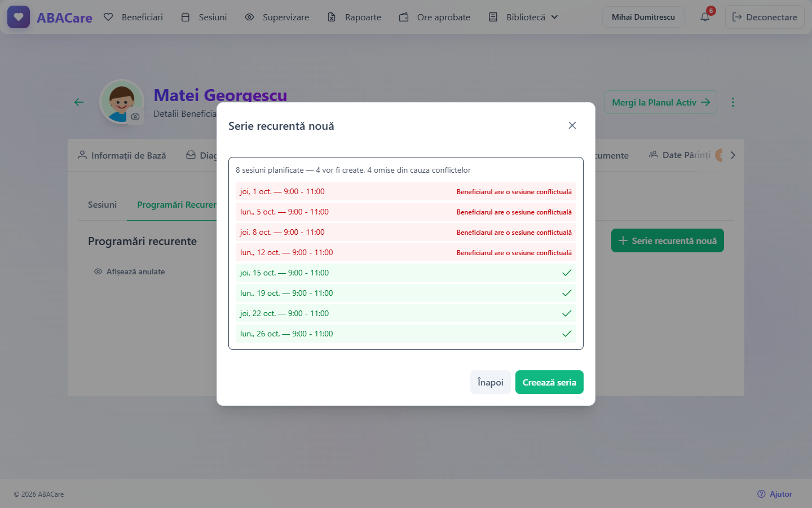The height and width of the screenshot is (508, 812).
Task: Open the notifications bell
Action: tap(705, 17)
